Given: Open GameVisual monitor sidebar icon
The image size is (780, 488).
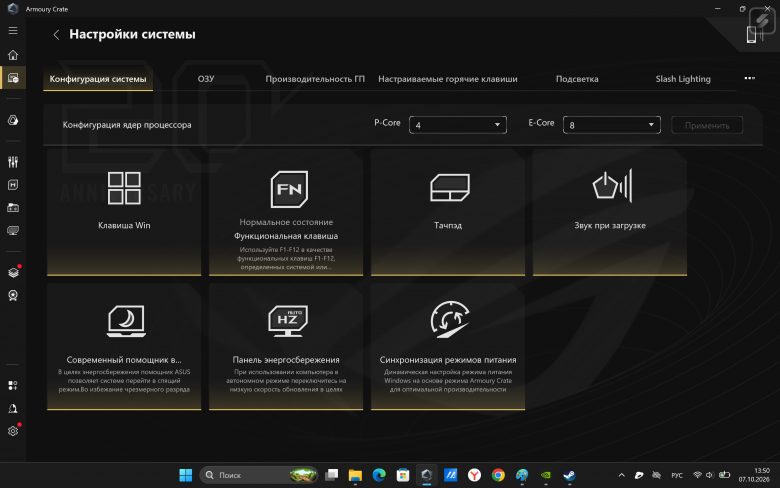Looking at the screenshot, I should (x=13, y=230).
